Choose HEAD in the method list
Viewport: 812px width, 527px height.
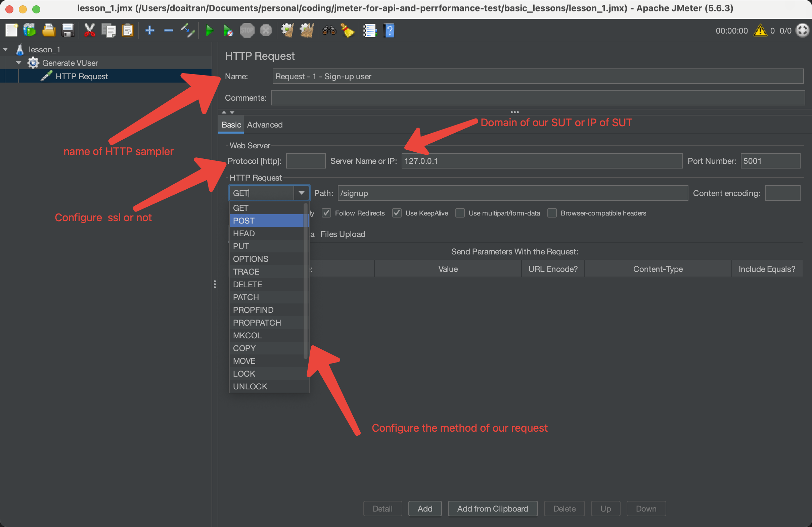pyautogui.click(x=266, y=233)
